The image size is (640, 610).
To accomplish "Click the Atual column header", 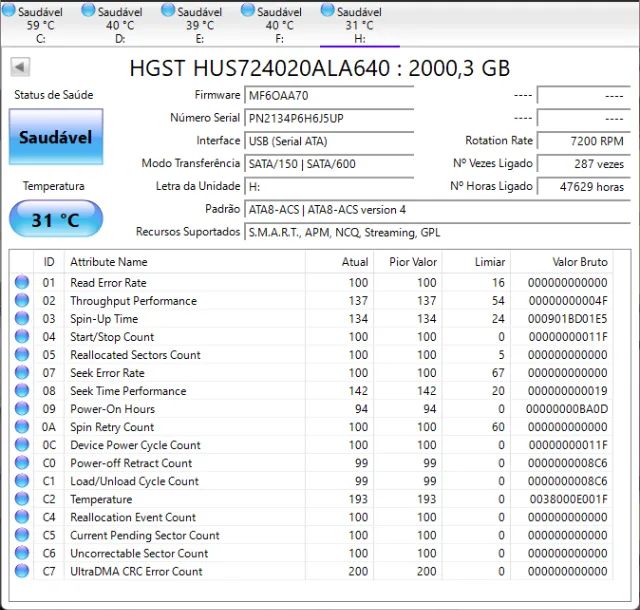I will [339, 262].
